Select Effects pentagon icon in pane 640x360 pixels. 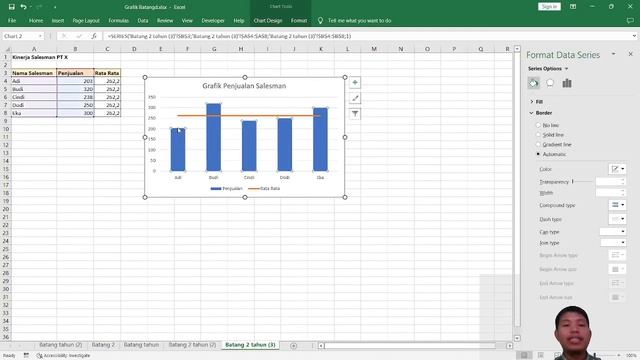[550, 83]
